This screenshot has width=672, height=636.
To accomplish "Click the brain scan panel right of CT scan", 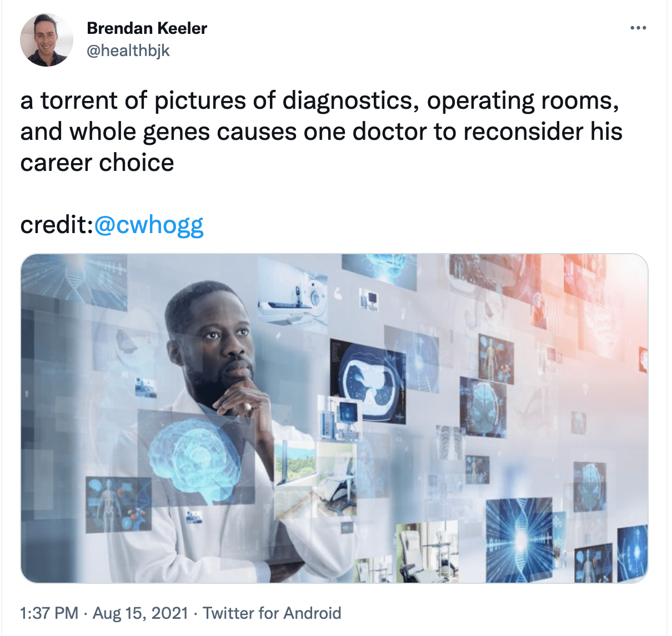I will (483, 407).
